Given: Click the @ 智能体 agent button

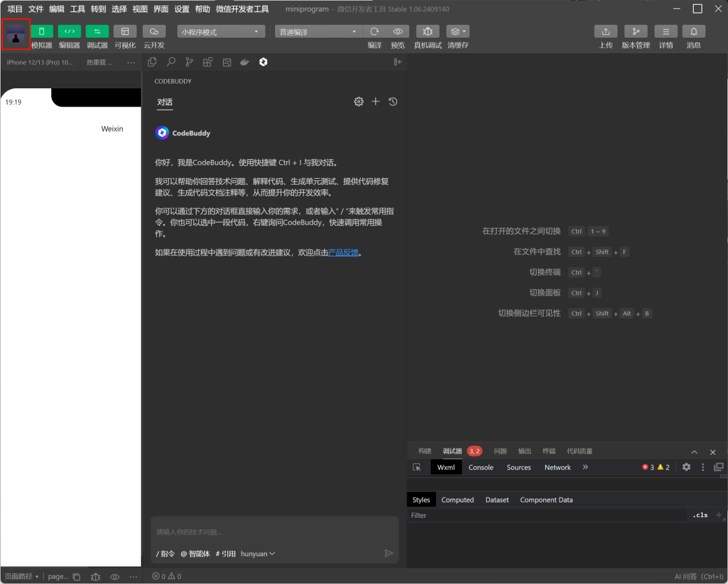Looking at the screenshot, I should coord(195,554).
